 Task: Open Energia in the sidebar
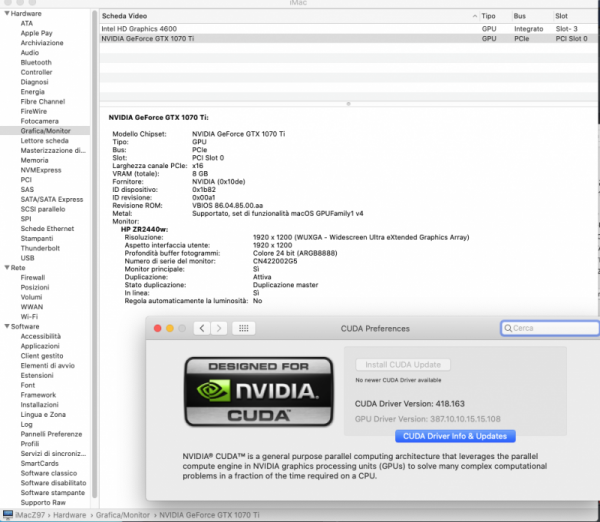click(33, 92)
